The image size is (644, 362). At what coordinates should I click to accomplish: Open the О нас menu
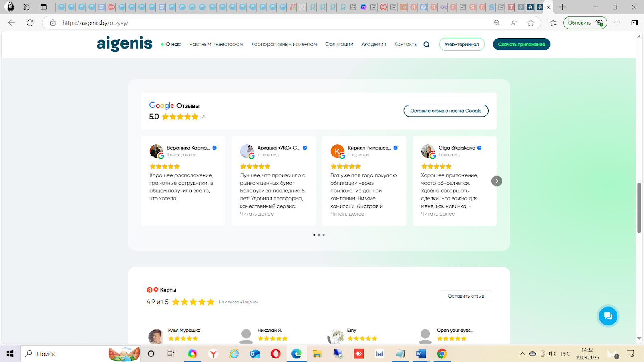coord(173,44)
